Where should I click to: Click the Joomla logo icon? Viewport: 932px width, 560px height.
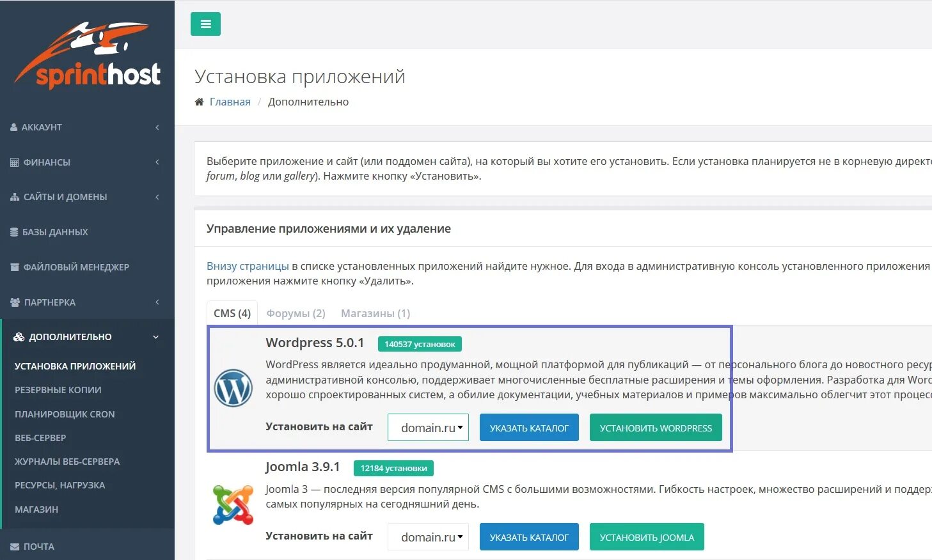pos(233,505)
